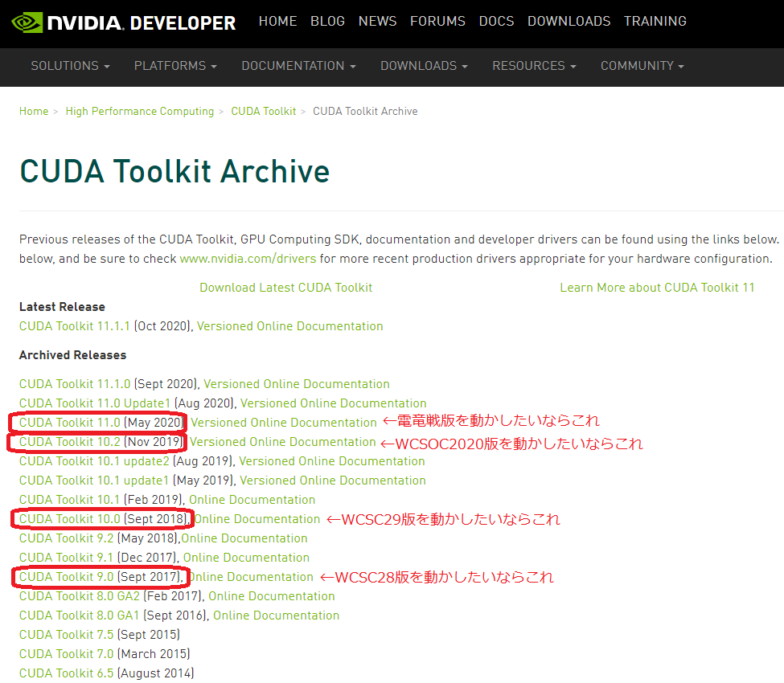
Task: Open Versioned Online Documentation for 11.1.1
Action: point(290,326)
